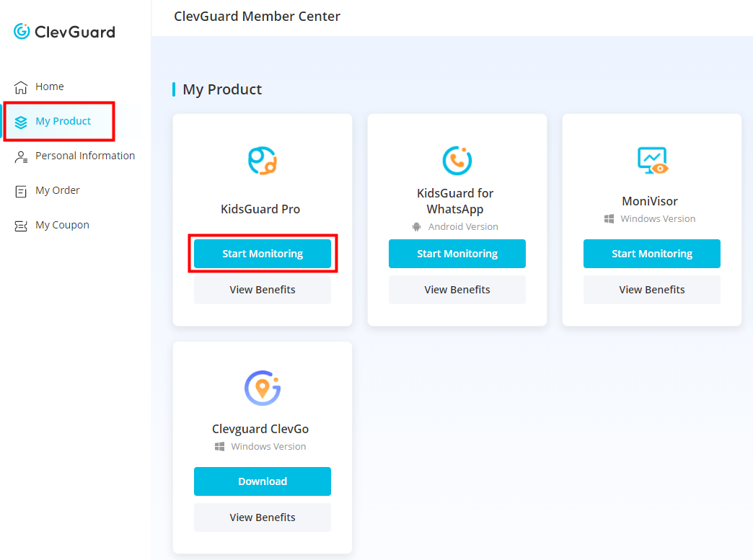Start Monitoring for MoniVisor
Viewport: 753px width, 560px height.
tap(652, 254)
